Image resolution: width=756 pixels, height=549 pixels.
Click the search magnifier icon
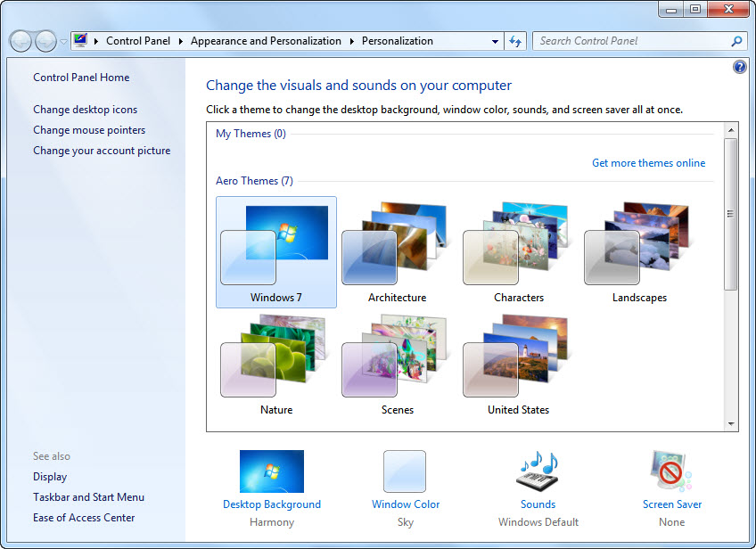[738, 41]
